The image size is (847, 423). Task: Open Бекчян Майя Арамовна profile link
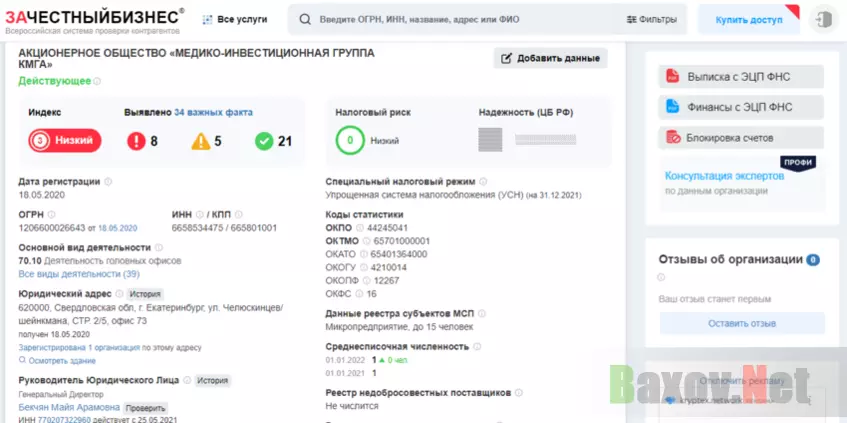coord(69,407)
